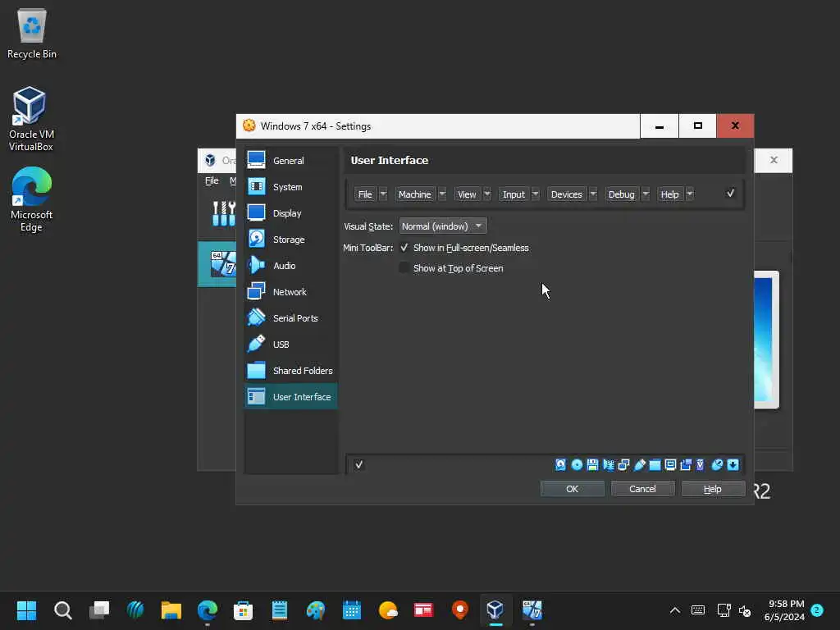840x630 pixels.
Task: Expand the Machine menu arrow
Action: (x=442, y=194)
